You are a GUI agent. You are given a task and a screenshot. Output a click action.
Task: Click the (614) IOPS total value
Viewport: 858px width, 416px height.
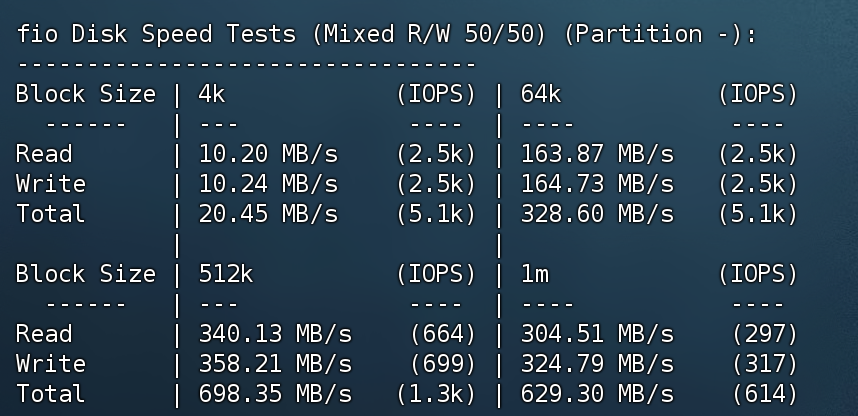(765, 394)
